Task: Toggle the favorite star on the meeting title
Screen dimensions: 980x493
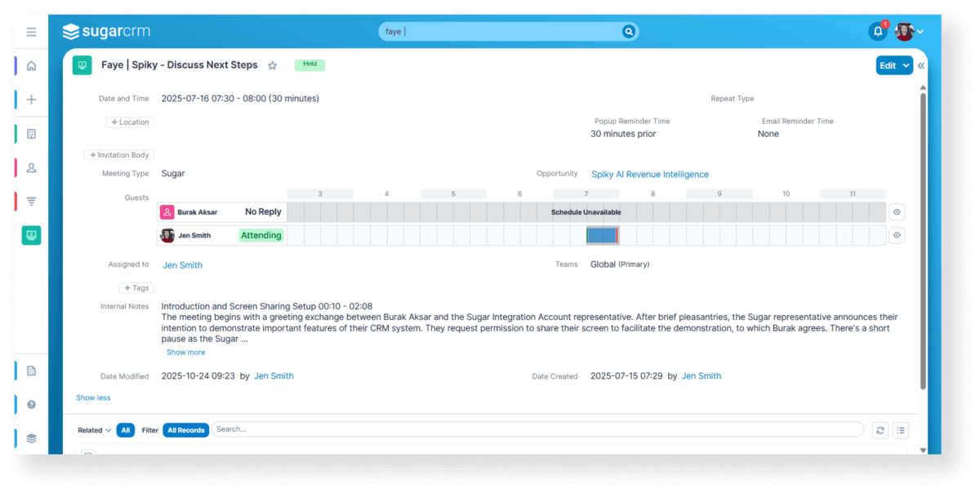Action: pyautogui.click(x=272, y=64)
